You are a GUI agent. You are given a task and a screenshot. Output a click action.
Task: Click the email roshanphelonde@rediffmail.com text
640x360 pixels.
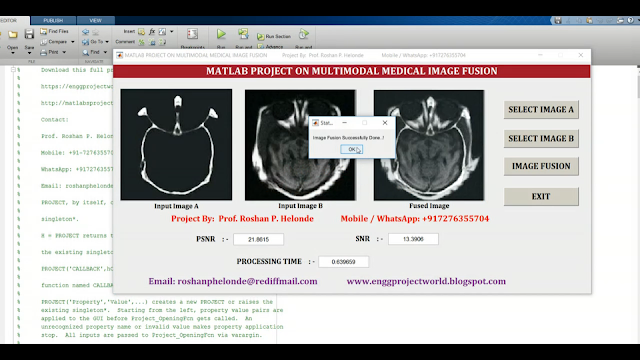[233, 281]
